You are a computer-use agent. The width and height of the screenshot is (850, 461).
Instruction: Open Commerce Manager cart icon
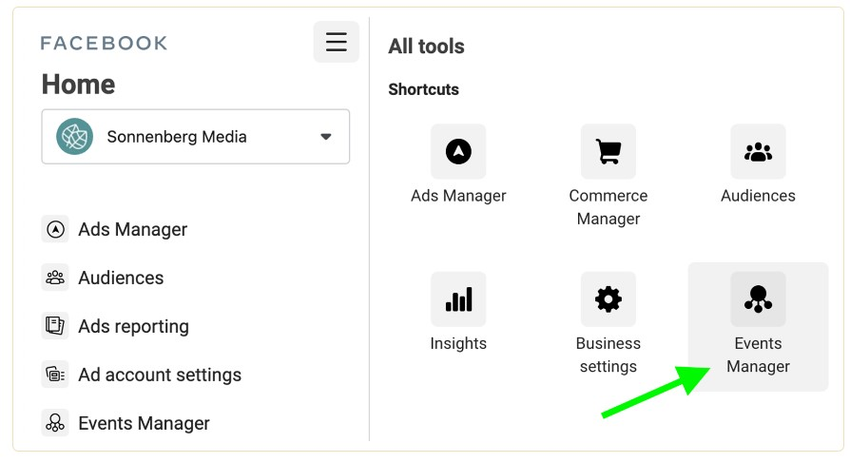click(x=608, y=152)
